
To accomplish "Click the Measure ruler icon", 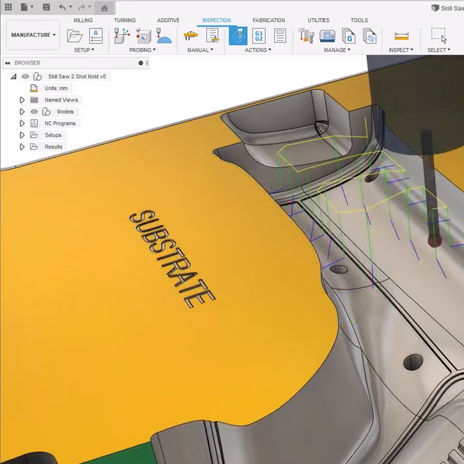I will [401, 36].
